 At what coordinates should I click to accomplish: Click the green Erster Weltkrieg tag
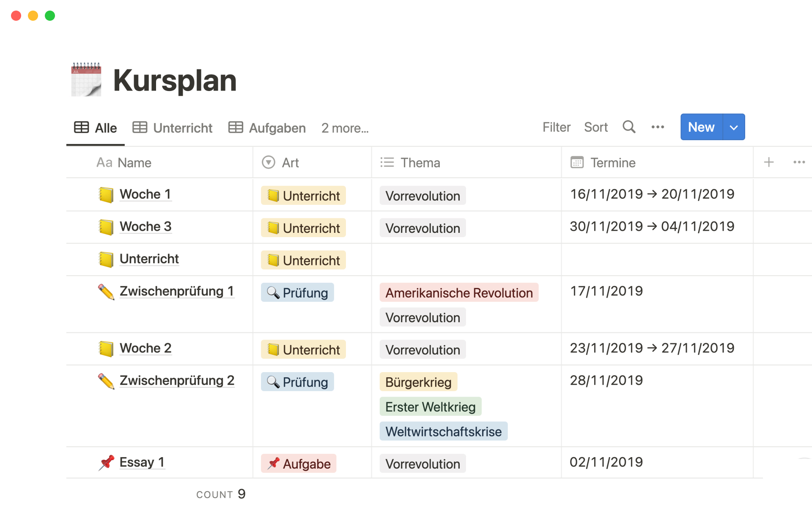tap(430, 407)
